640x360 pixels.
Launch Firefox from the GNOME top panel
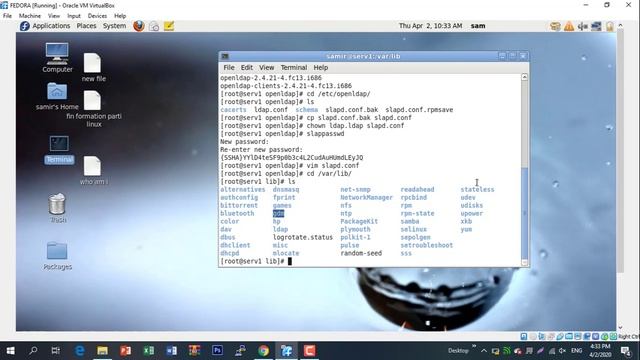click(x=139, y=26)
